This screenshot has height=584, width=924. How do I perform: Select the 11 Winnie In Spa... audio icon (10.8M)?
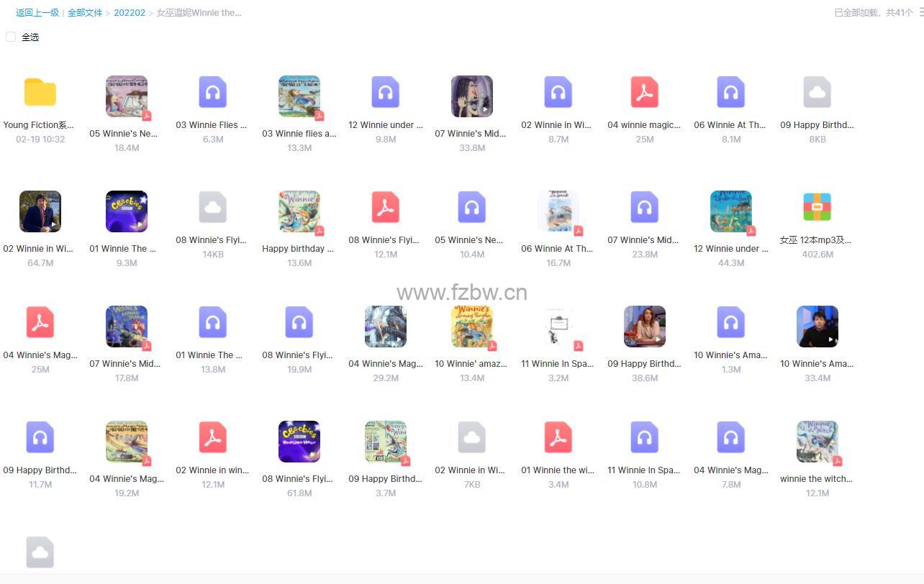(x=645, y=438)
